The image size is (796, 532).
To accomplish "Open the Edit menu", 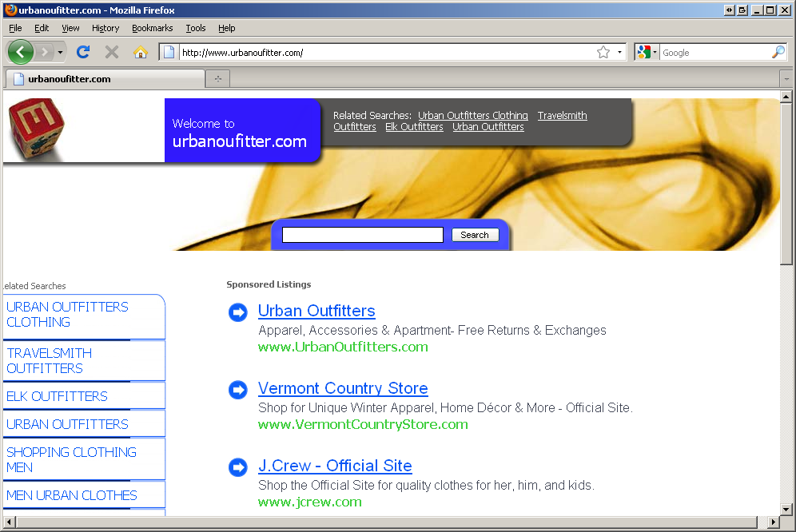I will [x=42, y=28].
